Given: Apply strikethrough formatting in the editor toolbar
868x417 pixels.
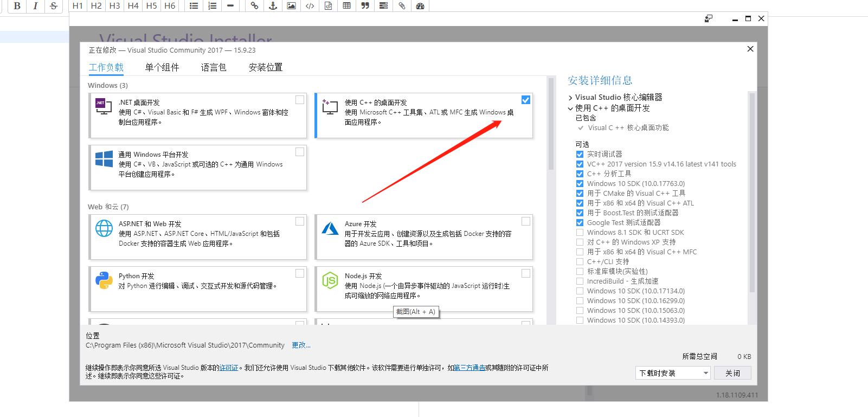Looking at the screenshot, I should pyautogui.click(x=54, y=6).
